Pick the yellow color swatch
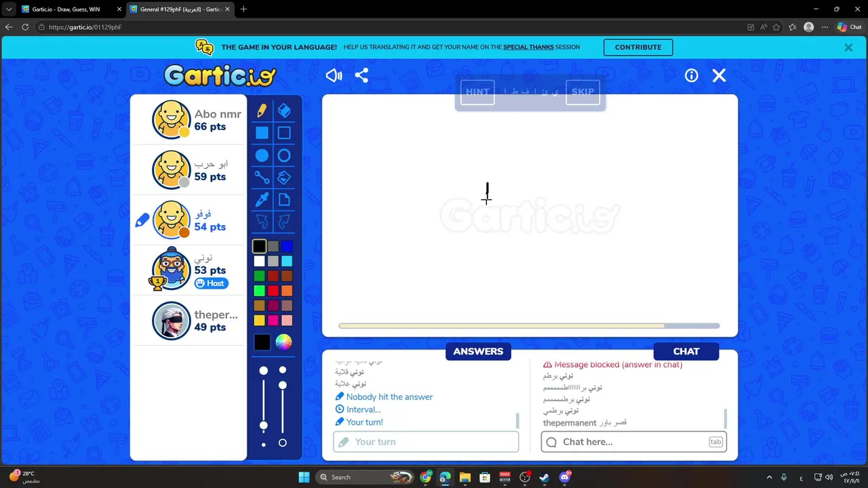 259,320
